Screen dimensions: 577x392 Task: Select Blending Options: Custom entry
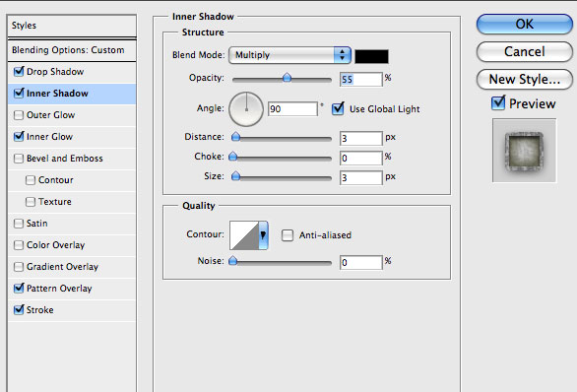tap(72, 50)
